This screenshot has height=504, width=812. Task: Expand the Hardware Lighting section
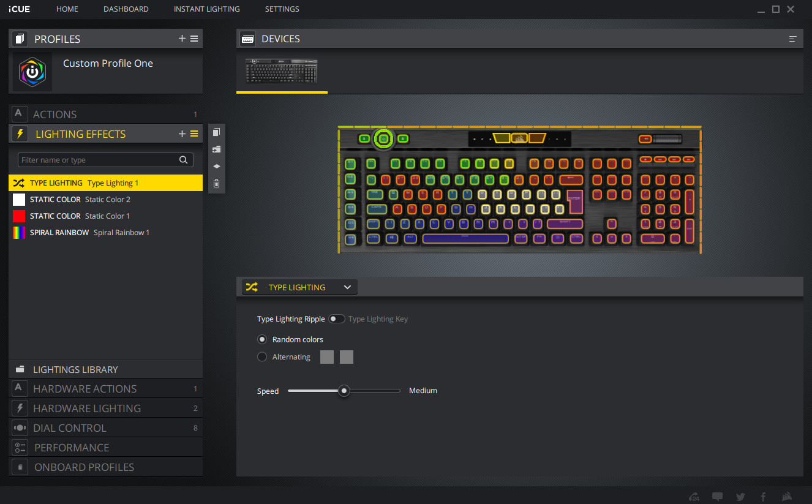105,408
